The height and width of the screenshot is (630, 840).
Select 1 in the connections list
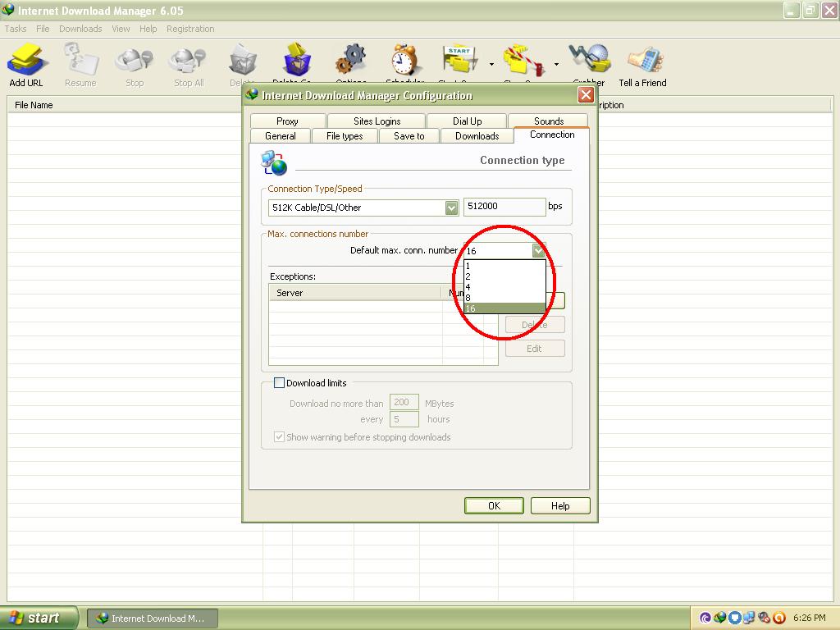point(504,266)
